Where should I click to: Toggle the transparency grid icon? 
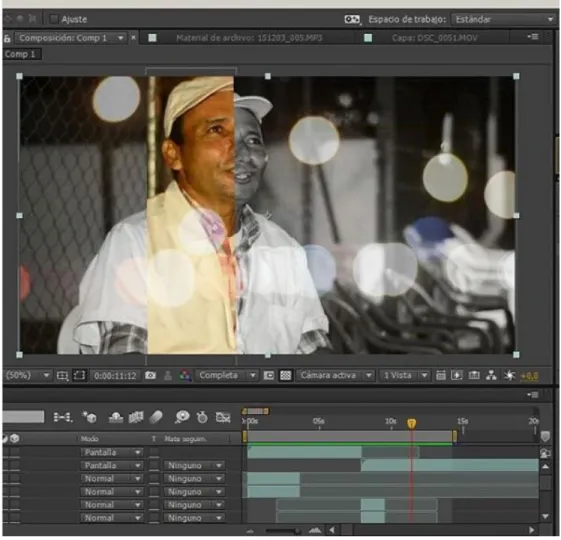285,375
